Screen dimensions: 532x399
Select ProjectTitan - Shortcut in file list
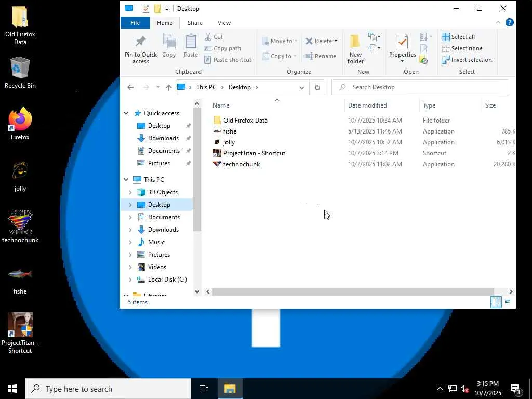(362, 153)
